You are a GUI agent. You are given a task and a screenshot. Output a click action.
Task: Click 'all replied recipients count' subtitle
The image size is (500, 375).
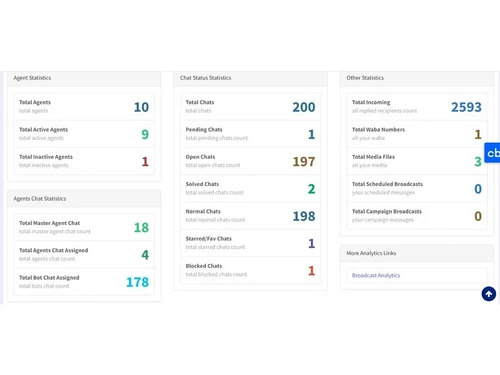click(384, 111)
